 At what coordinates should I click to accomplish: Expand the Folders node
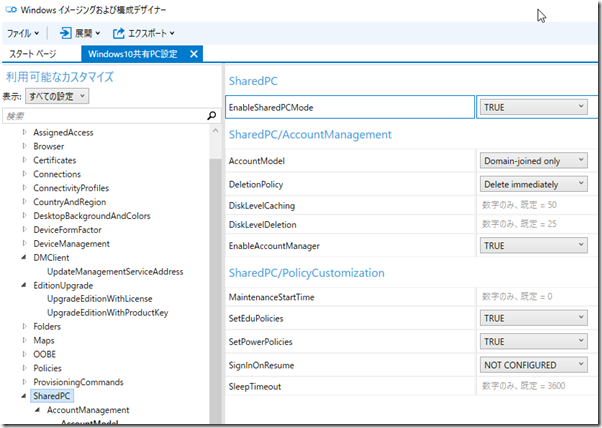click(25, 326)
